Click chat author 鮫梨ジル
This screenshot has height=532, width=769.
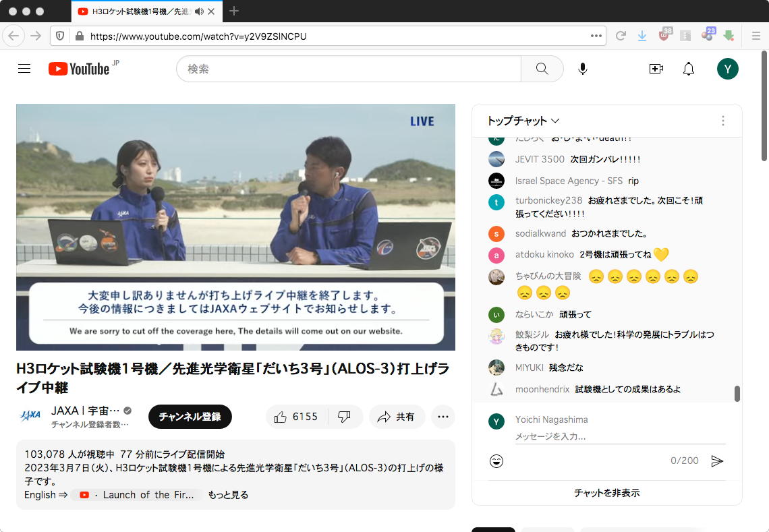click(532, 335)
